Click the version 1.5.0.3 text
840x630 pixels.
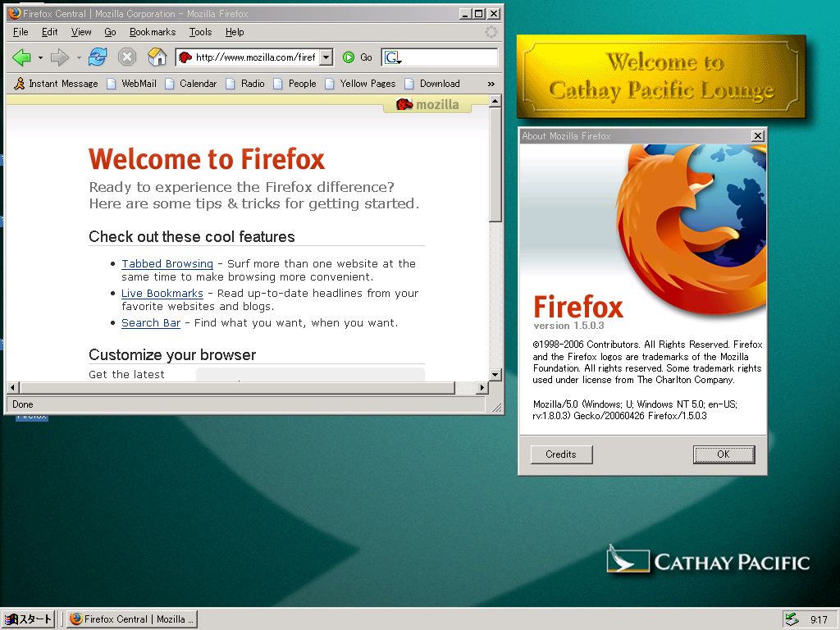568,326
